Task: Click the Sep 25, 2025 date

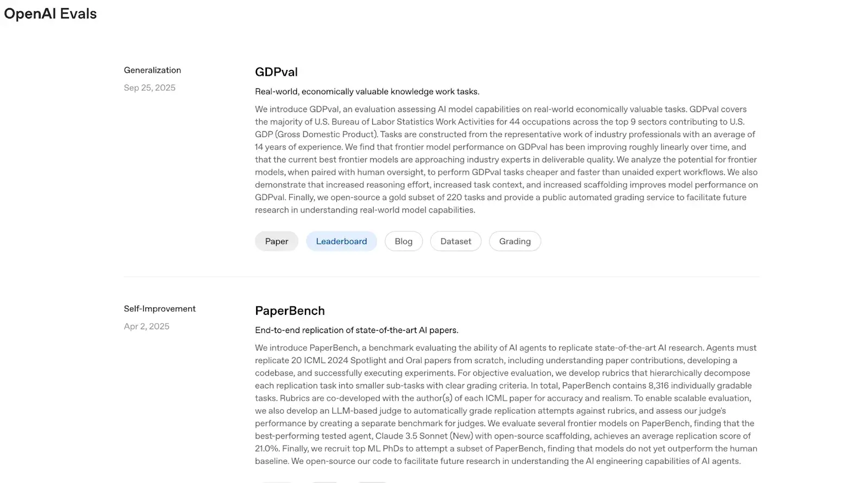Action: click(x=150, y=88)
